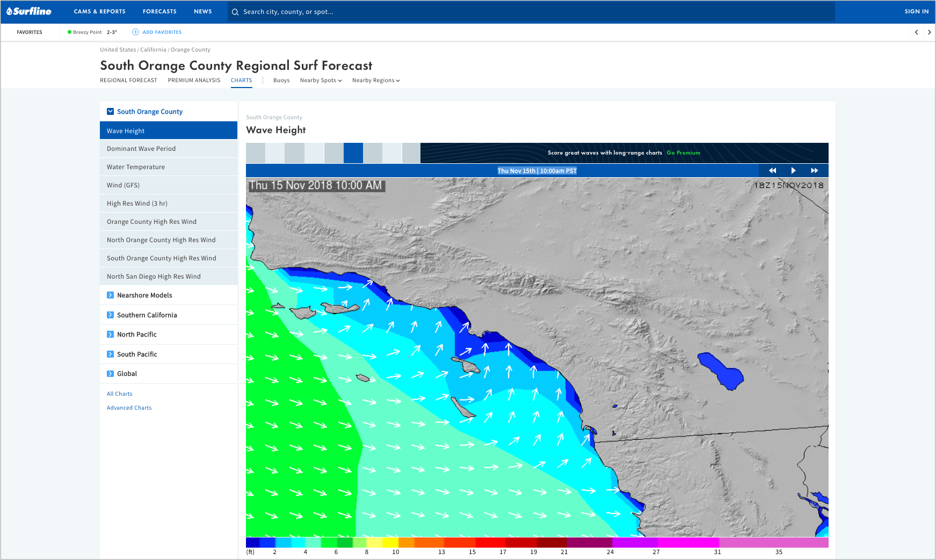Collapse the South Orange County section
Screen dimensions: 936x560
tap(110, 112)
